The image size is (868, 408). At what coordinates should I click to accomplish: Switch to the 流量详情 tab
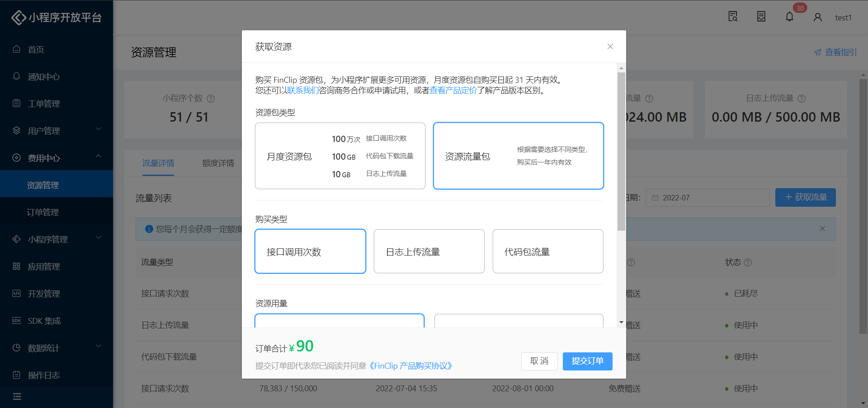pos(158,163)
